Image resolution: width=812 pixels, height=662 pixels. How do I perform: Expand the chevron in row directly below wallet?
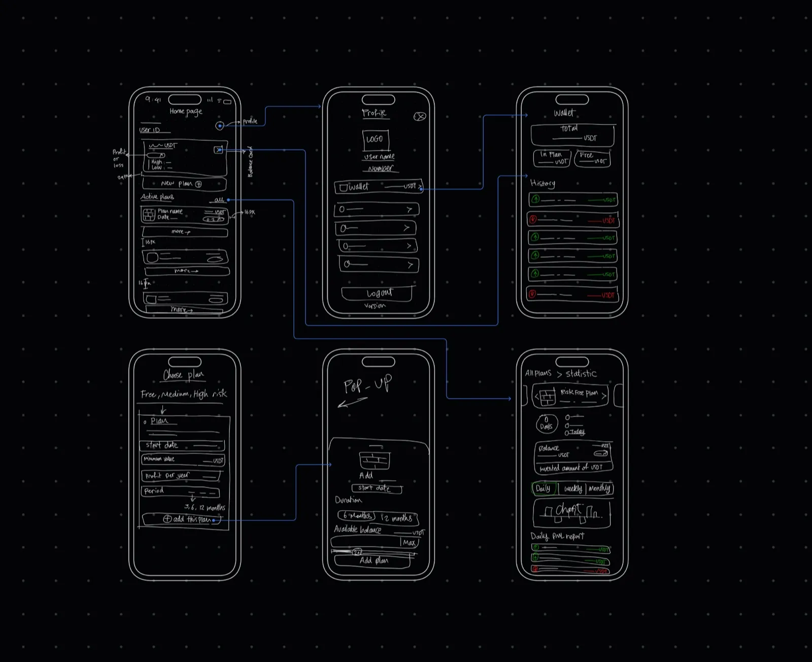tap(409, 209)
